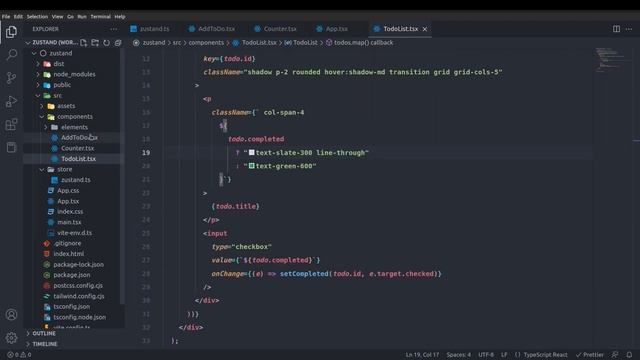Open the Edit menu
Image resolution: width=640 pixels, height=360 pixels.
(18, 17)
